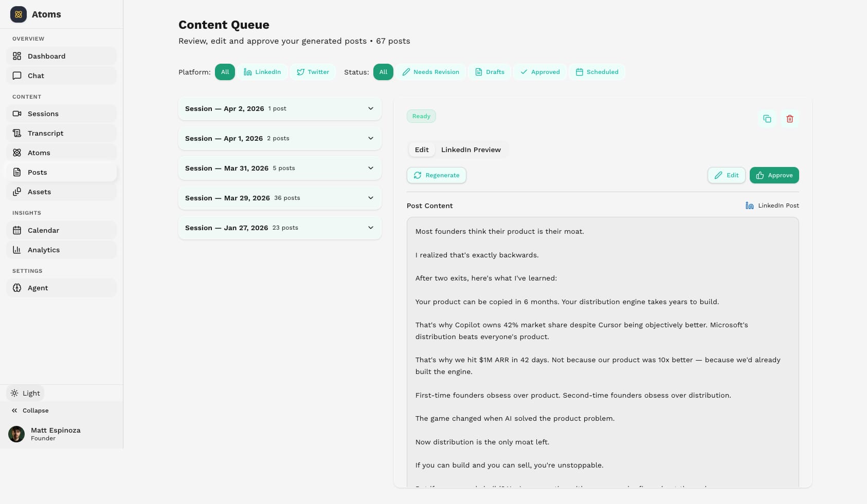Toggle the LinkedIn platform filter
Viewport: 867px width, 504px height.
tap(262, 72)
